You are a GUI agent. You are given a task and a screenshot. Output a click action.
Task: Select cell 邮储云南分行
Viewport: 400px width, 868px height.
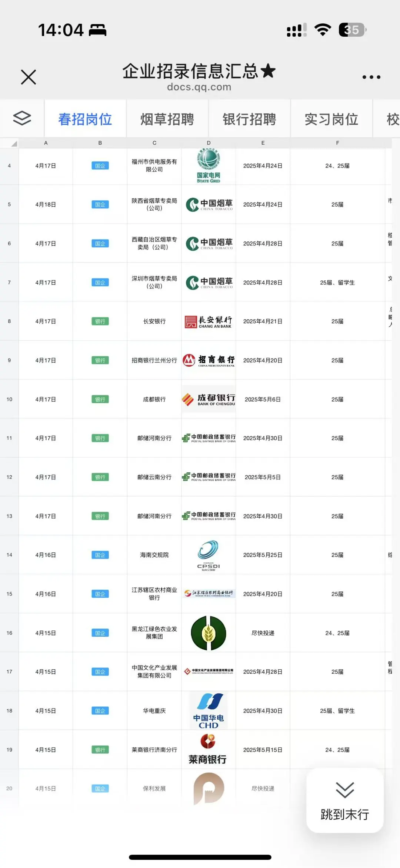pos(154,477)
